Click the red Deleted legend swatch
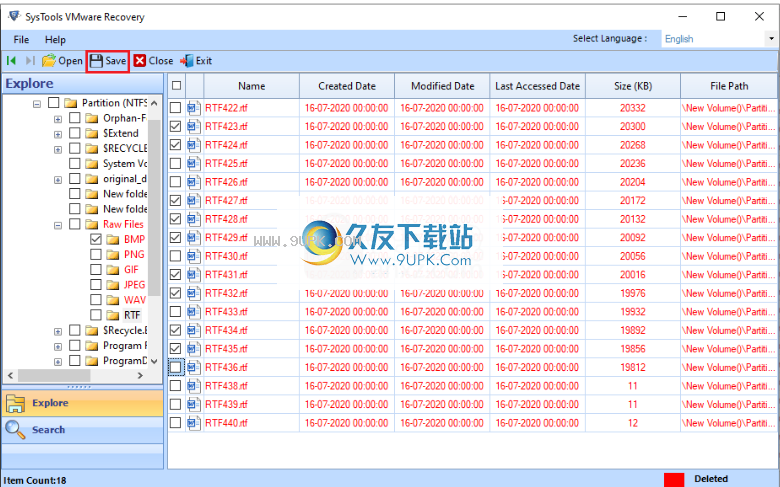The height and width of the screenshot is (487, 780). point(674,480)
